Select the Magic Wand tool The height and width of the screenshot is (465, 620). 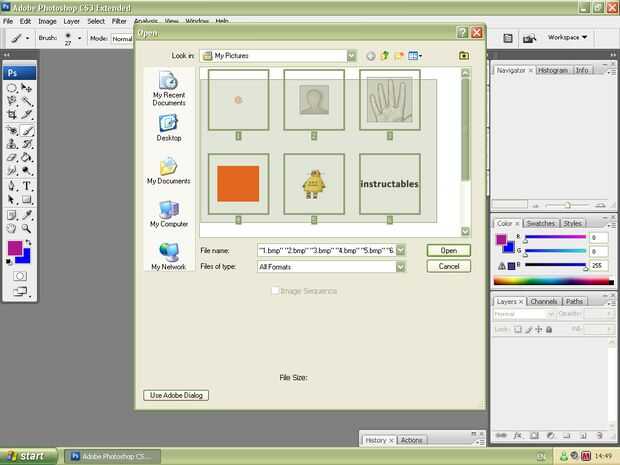26,101
